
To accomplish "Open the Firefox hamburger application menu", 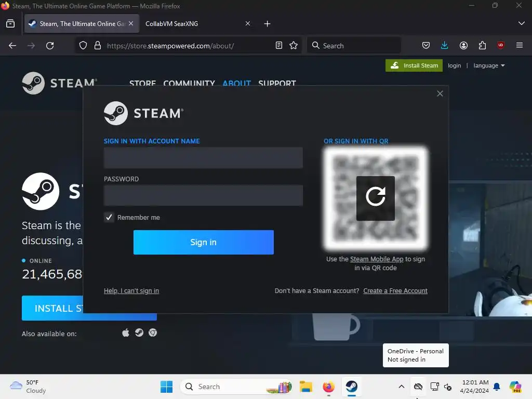I will (520, 46).
